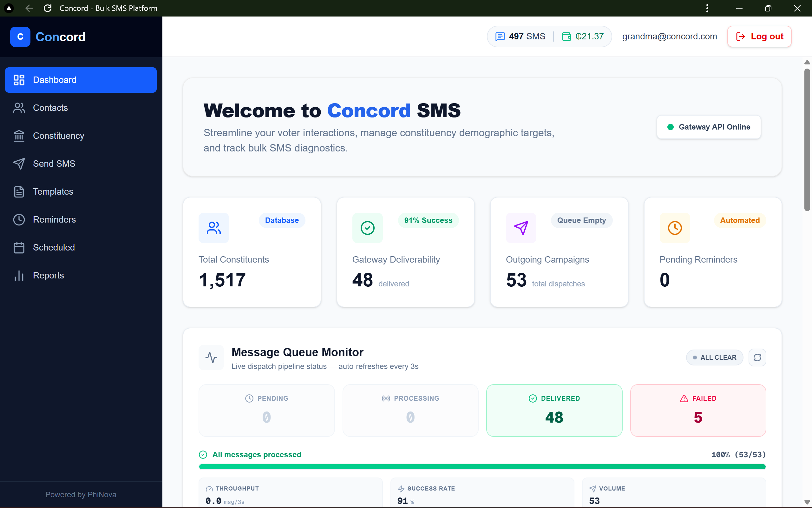Refresh the Message Queue Monitor
Viewport: 812px width, 508px height.
[x=757, y=358]
